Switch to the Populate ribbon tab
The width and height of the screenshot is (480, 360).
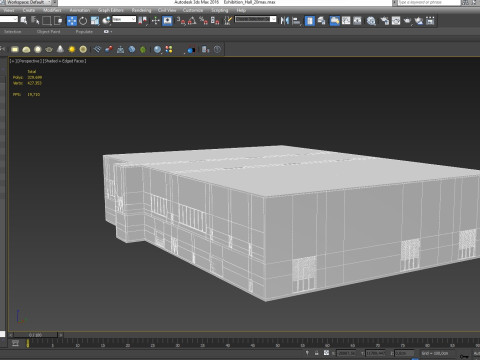84,32
